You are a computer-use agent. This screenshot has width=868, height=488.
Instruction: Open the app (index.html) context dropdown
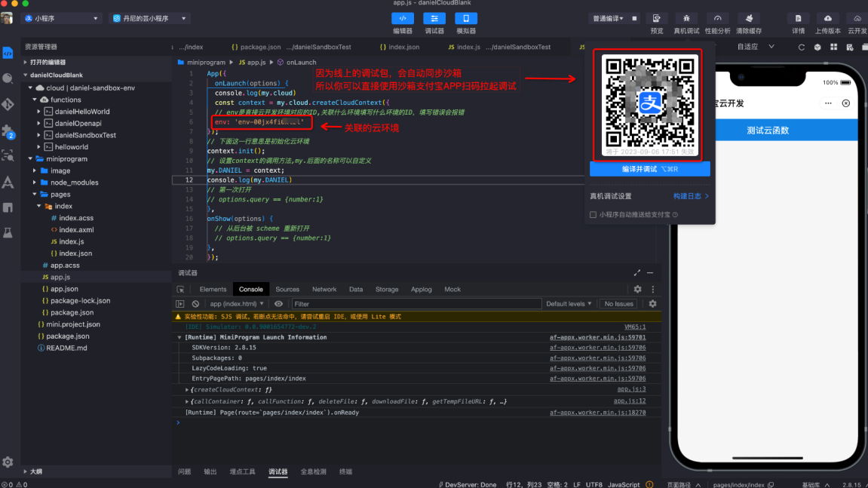click(x=237, y=303)
